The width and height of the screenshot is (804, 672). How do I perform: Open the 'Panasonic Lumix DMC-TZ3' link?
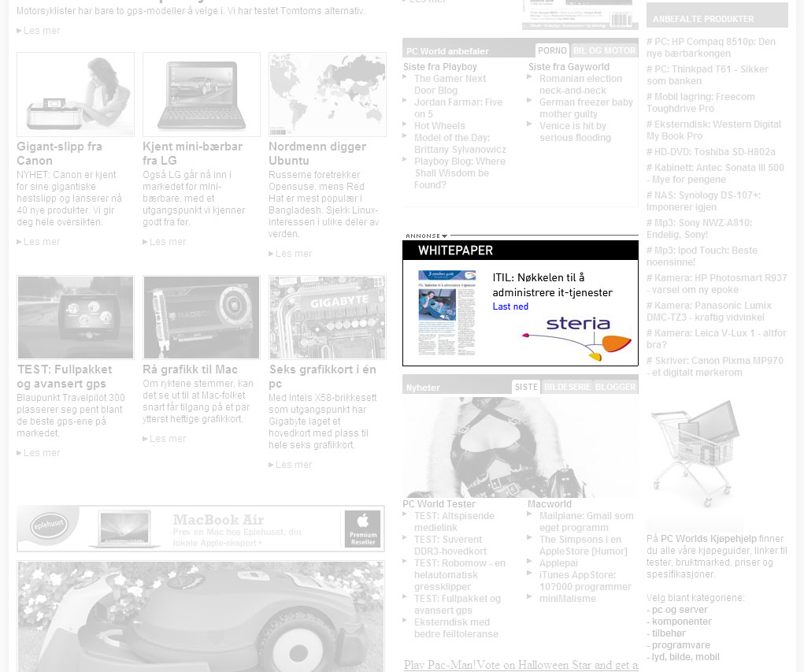pyautogui.click(x=709, y=311)
